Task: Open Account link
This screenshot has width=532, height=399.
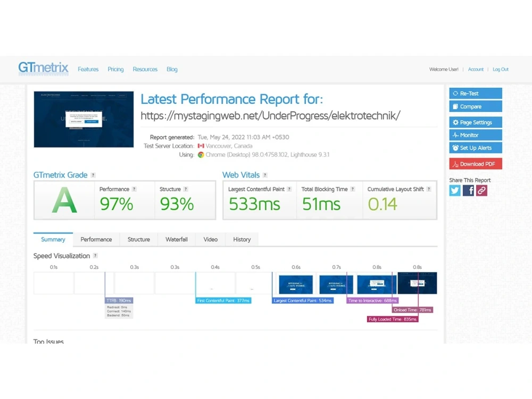Action: click(x=476, y=69)
